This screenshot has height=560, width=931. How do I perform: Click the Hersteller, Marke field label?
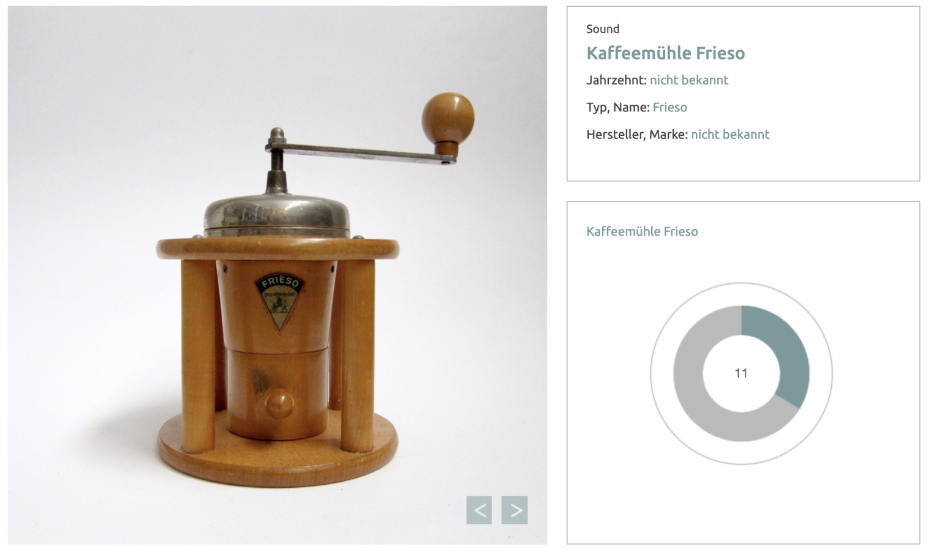637,135
